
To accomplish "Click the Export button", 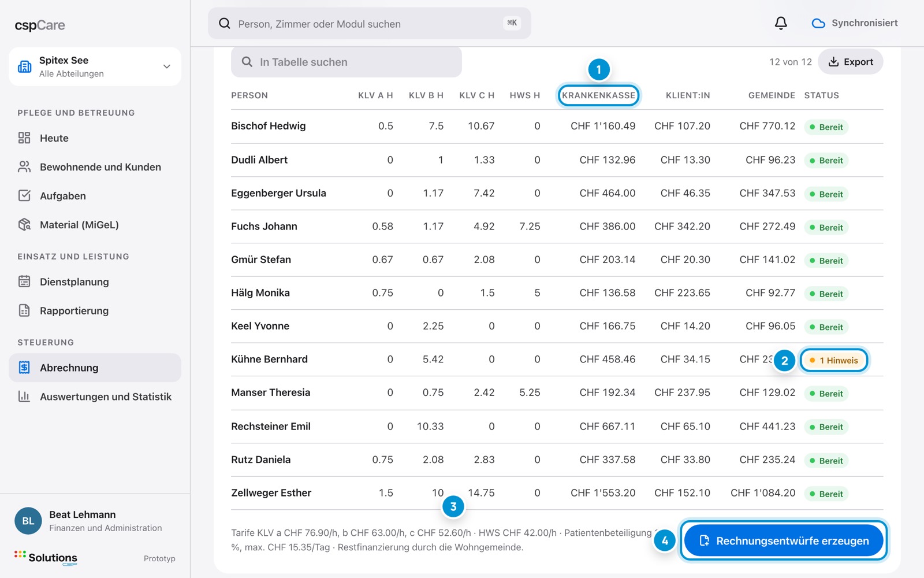I will point(851,62).
